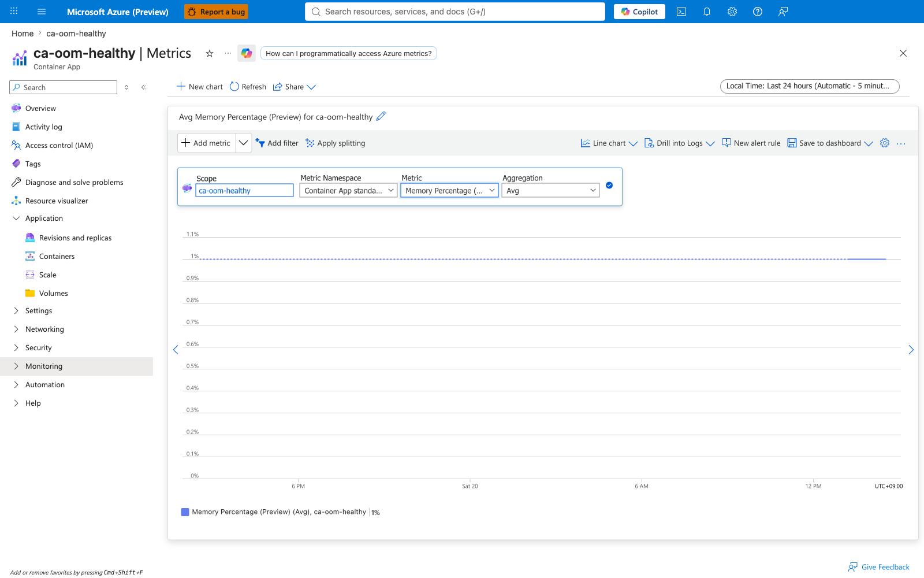Open portal settings gear in header
The height and width of the screenshot is (578, 924).
pos(732,12)
